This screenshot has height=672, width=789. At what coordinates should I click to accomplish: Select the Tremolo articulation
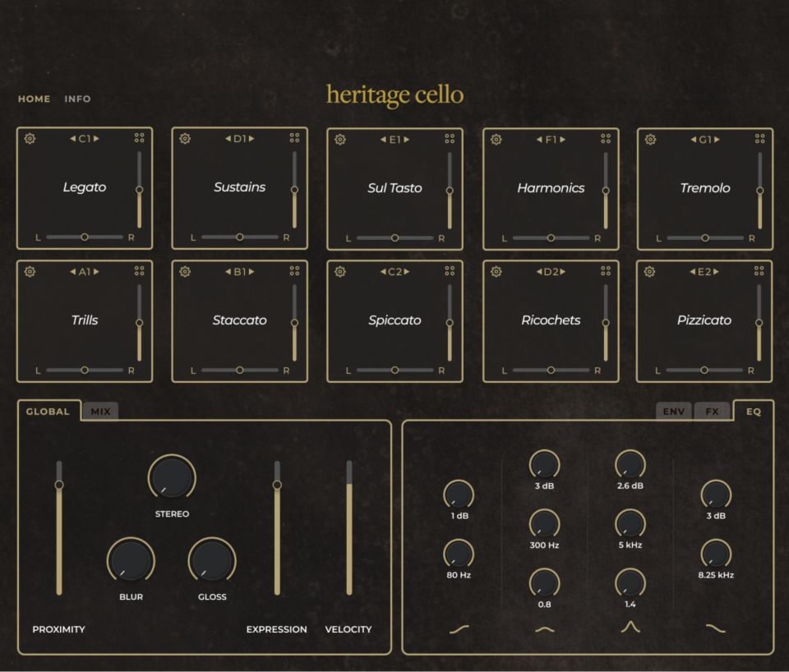[705, 188]
